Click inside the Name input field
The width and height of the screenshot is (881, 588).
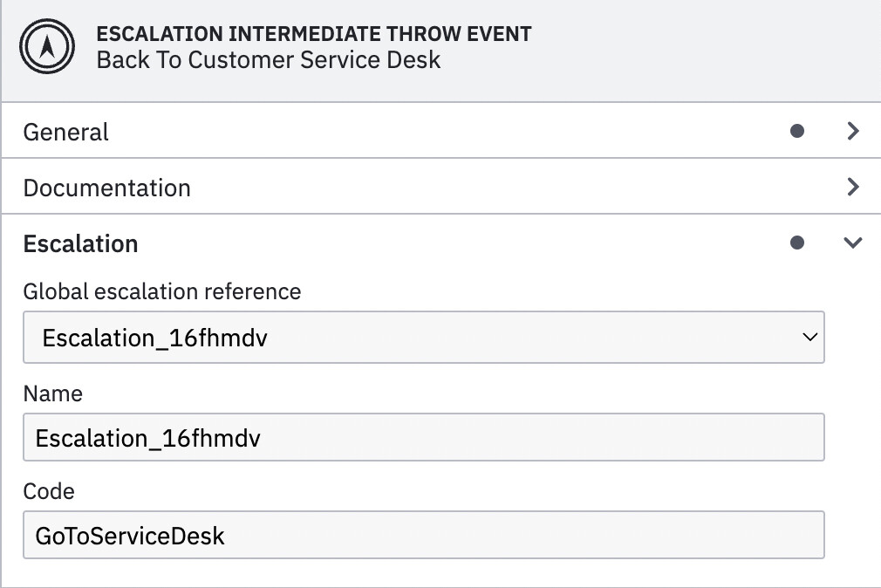click(x=423, y=437)
